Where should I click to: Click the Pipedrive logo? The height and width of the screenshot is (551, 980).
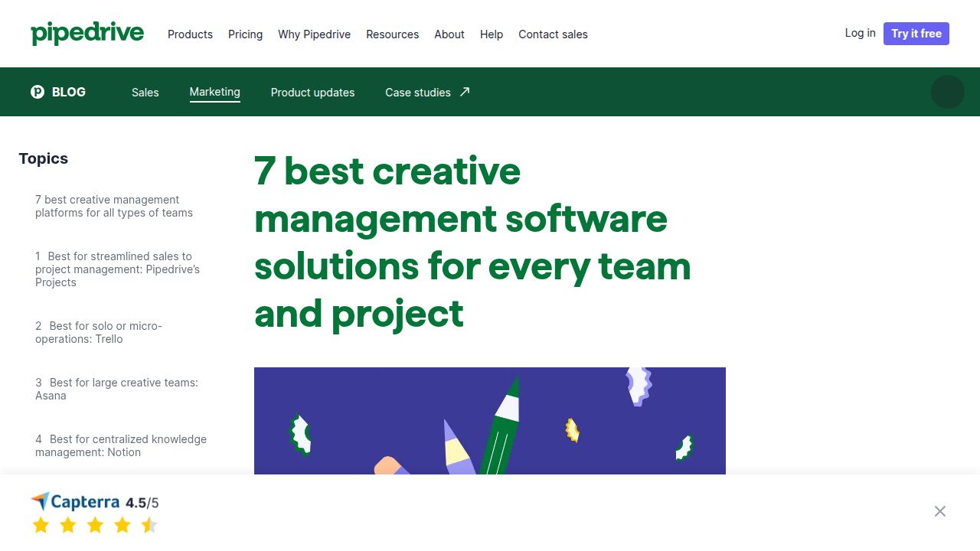(87, 34)
